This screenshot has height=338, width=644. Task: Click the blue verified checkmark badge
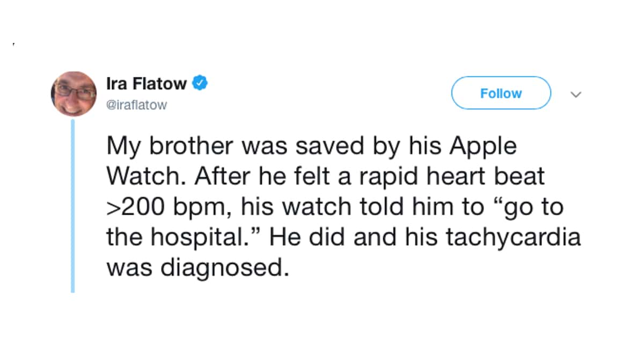[201, 84]
